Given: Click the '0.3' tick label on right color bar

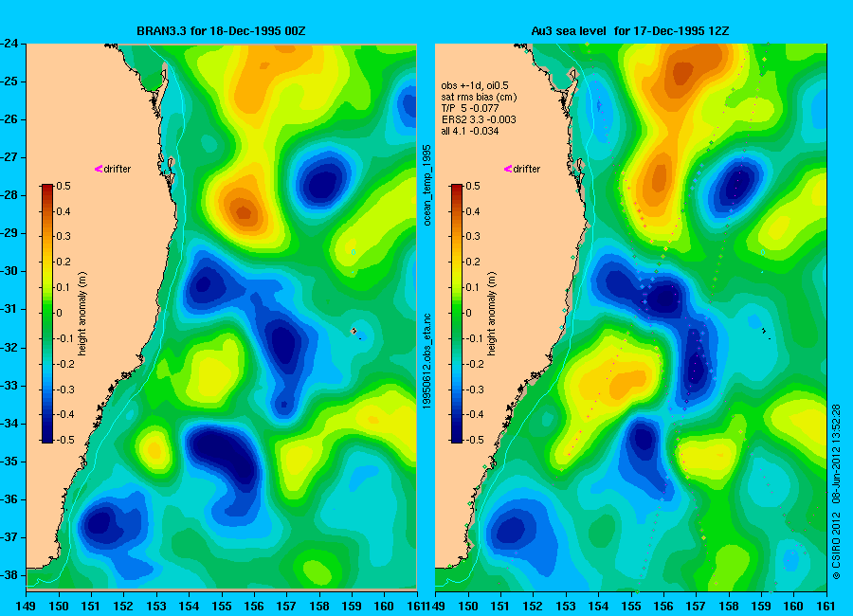Looking at the screenshot, I should (x=472, y=237).
